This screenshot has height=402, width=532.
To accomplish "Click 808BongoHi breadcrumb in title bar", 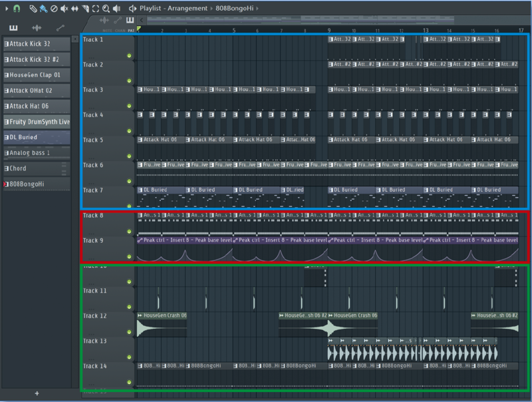I will click(x=235, y=9).
